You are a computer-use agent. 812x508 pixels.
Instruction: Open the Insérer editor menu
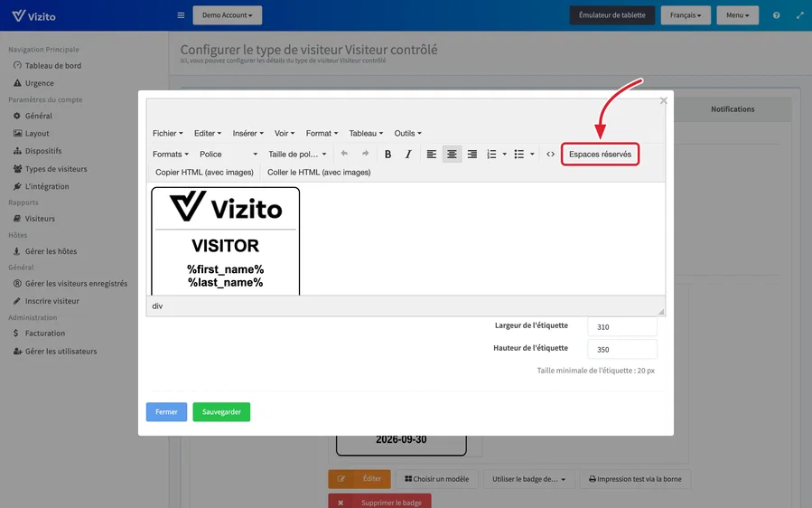point(248,133)
